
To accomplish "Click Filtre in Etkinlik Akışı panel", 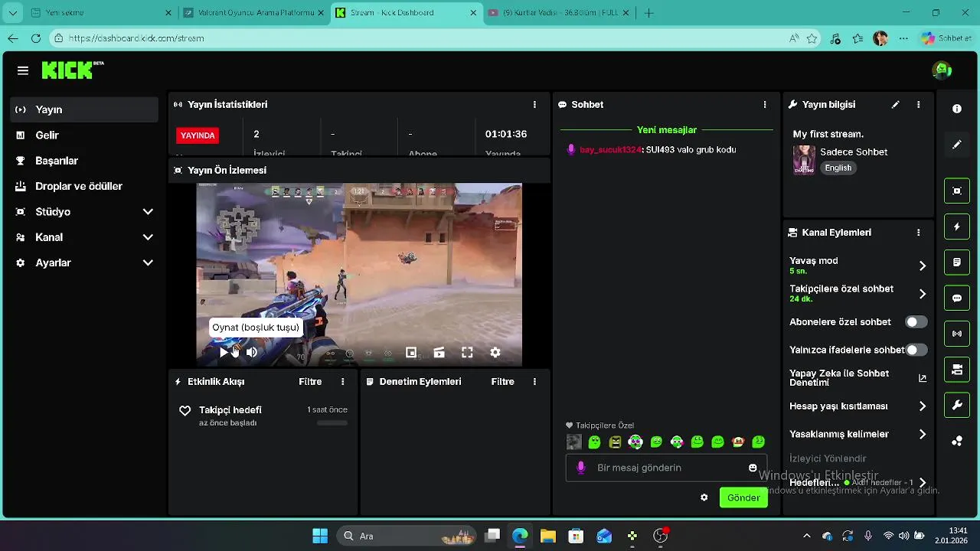I will (310, 381).
